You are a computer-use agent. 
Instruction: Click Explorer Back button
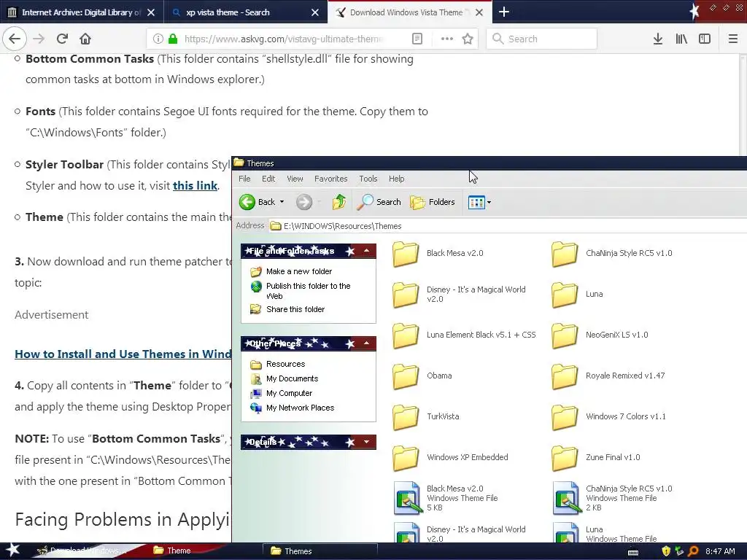pos(258,202)
